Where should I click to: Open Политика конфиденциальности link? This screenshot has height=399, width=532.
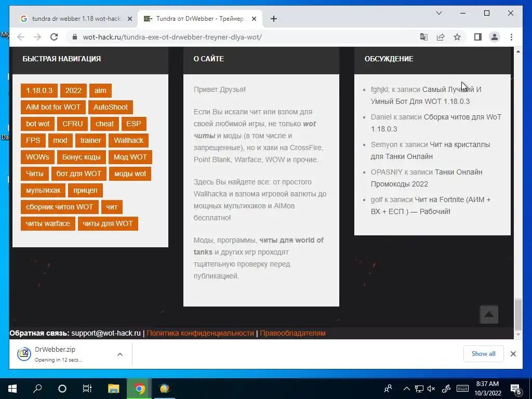(x=200, y=333)
